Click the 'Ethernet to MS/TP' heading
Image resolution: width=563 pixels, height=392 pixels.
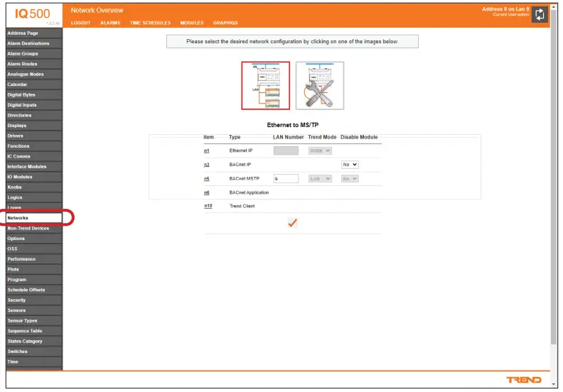[293, 125]
